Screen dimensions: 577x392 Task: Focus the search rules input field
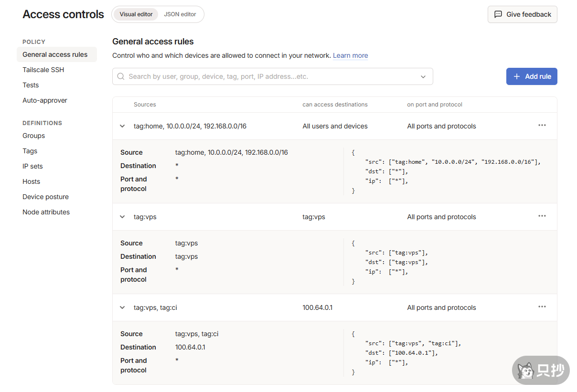[272, 76]
